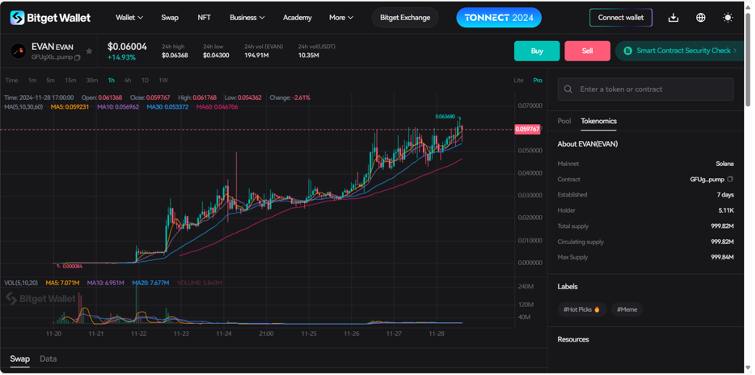
Task: Copy contract address in Tokenomics panel
Action: point(730,179)
